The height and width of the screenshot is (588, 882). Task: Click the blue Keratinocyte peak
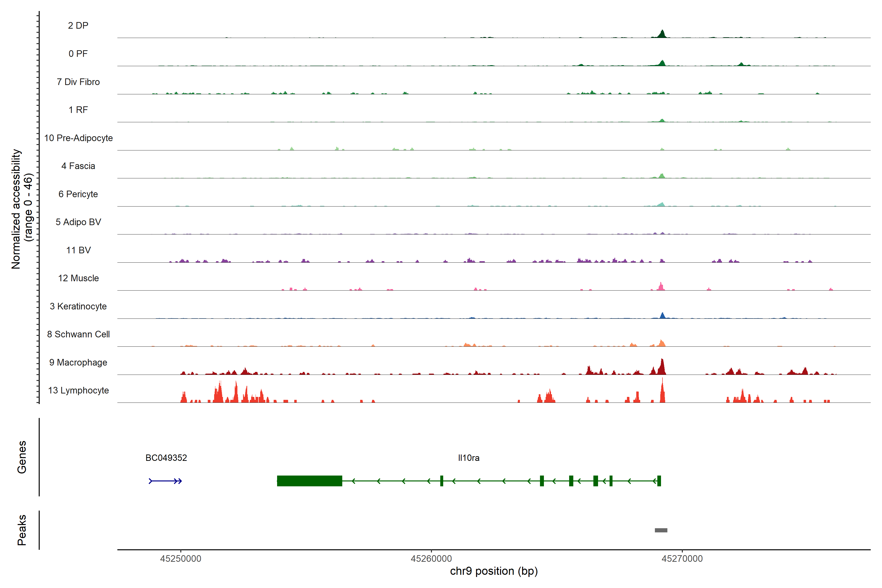tap(662, 316)
